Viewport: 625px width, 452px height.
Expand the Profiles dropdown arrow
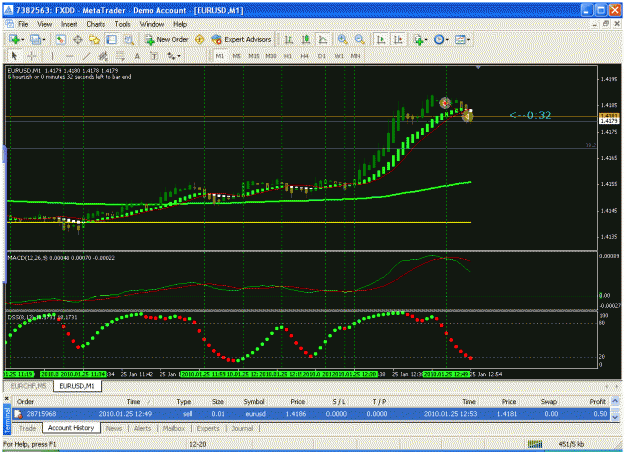tap(44, 39)
